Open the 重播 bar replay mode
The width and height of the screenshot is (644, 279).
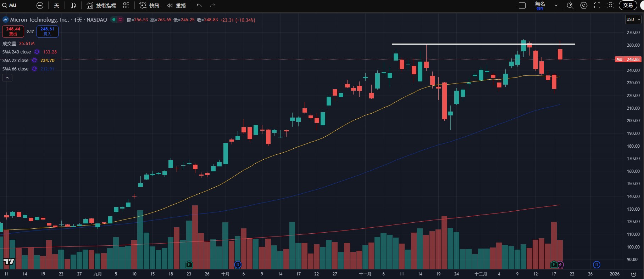coord(177,5)
